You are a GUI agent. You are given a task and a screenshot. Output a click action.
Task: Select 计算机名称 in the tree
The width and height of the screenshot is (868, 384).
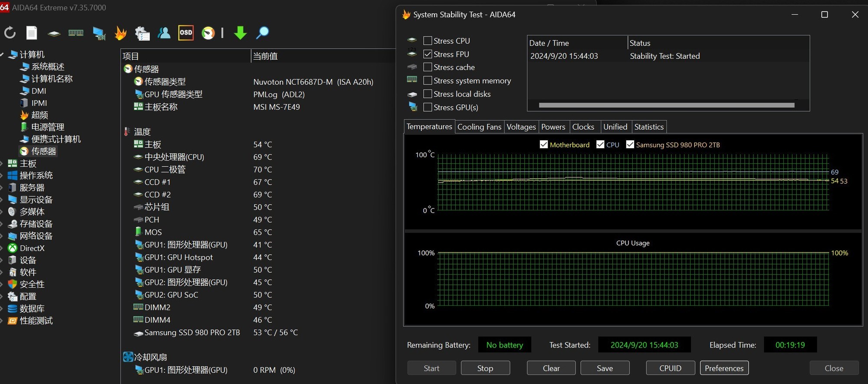(52, 79)
